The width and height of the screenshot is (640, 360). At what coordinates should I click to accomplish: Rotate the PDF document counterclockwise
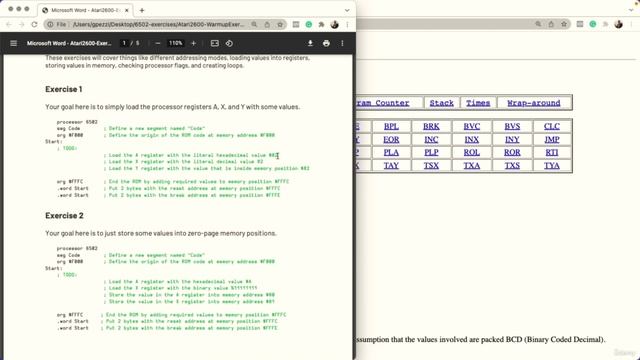click(229, 43)
